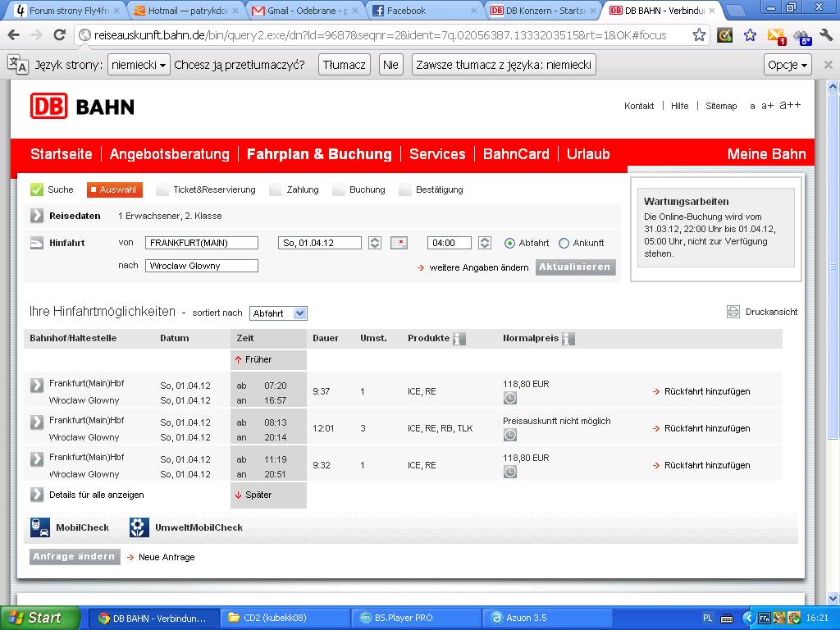
Task: Expand Reisedaten section arrow
Action: (x=36, y=216)
